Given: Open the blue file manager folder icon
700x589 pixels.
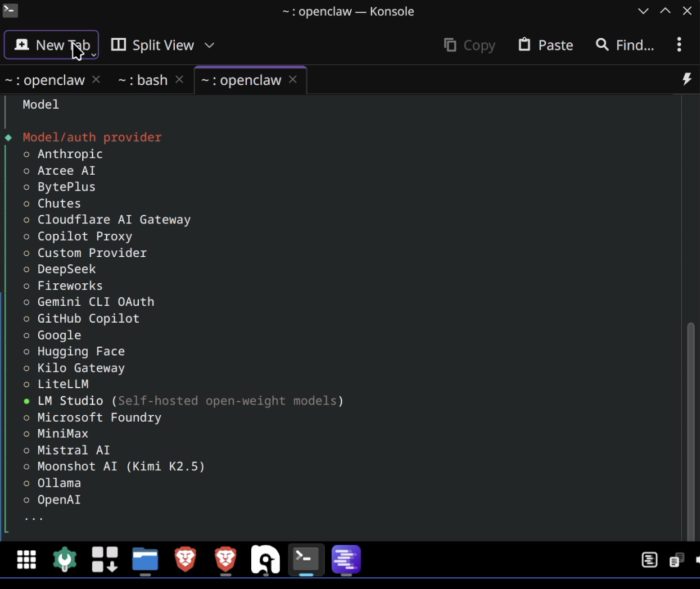Looking at the screenshot, I should point(145,560).
